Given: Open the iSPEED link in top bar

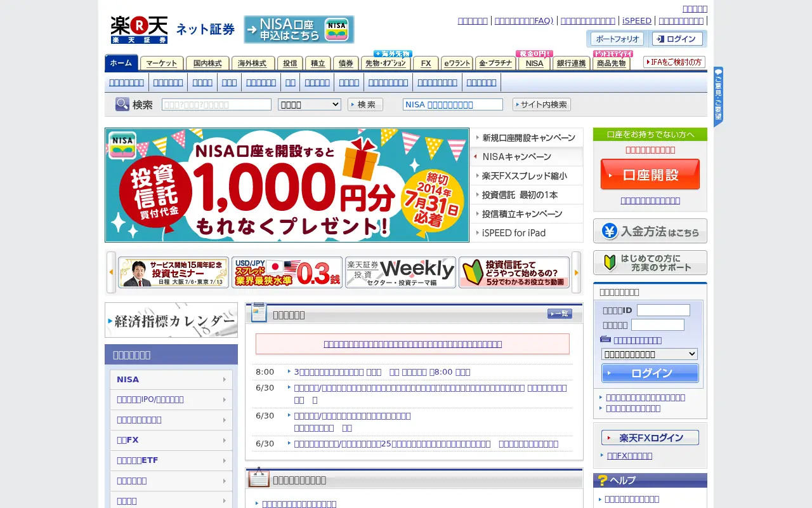Looking at the screenshot, I should pyautogui.click(x=637, y=20).
